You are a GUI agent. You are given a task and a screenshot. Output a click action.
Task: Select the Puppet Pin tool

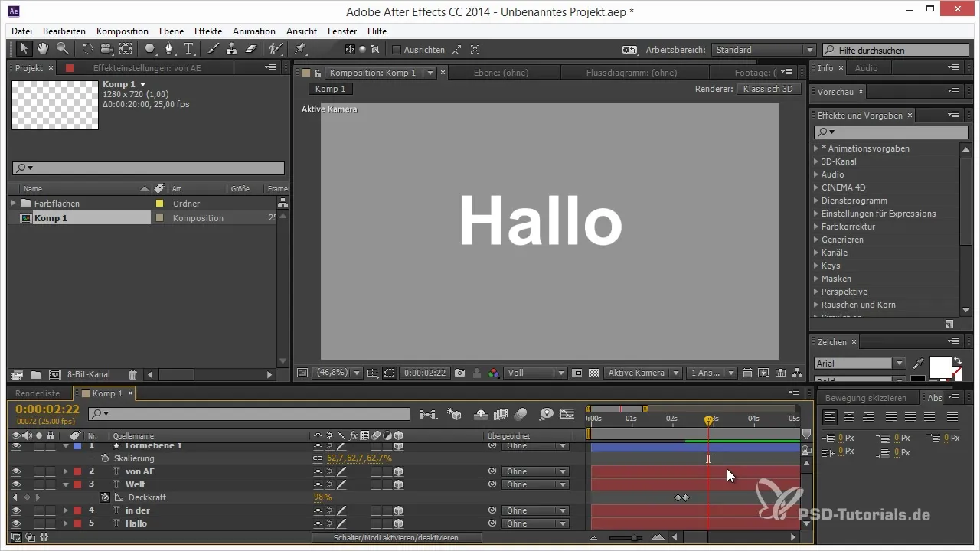300,49
